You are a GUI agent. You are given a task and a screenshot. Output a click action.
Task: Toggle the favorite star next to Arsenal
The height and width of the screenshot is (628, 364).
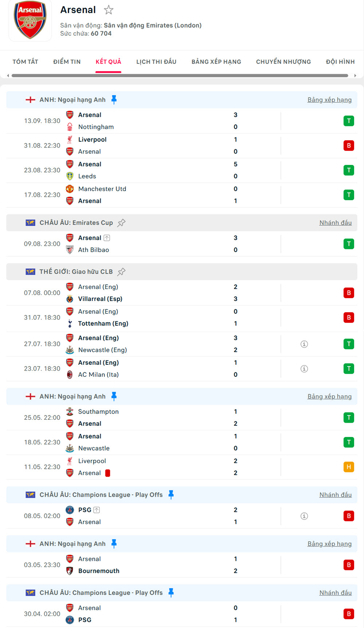click(x=108, y=10)
